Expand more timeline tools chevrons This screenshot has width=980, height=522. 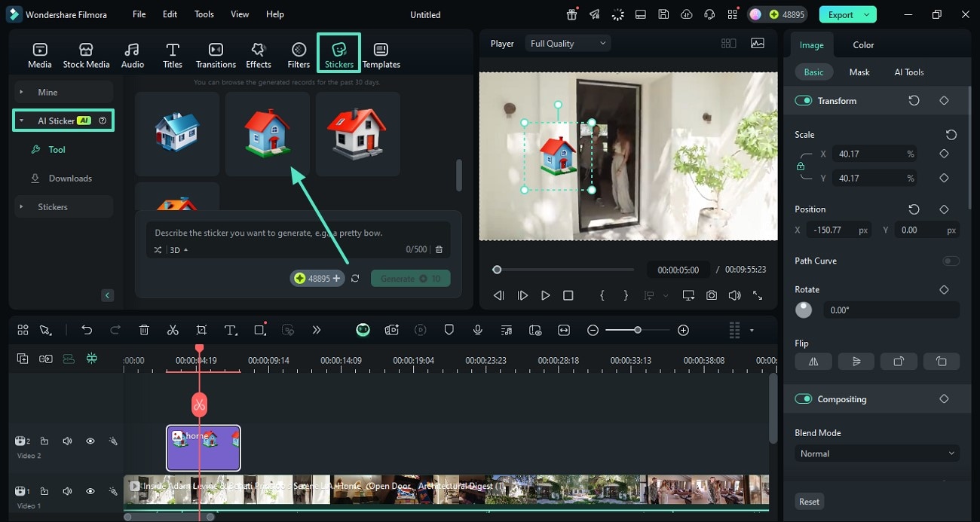pyautogui.click(x=317, y=330)
